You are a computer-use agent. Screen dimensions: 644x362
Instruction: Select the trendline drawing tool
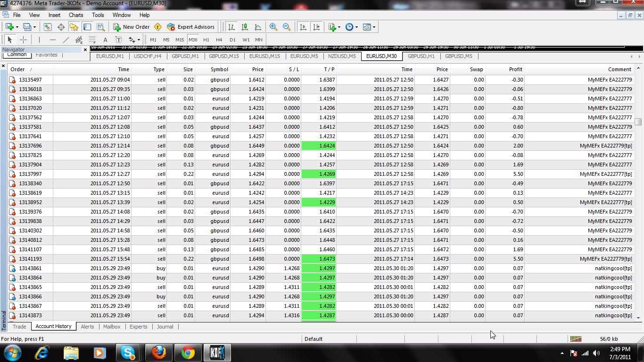tap(66, 40)
